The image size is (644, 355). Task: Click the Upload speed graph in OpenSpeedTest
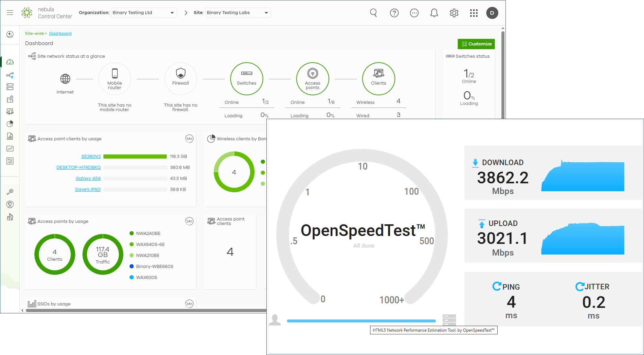[x=583, y=238]
